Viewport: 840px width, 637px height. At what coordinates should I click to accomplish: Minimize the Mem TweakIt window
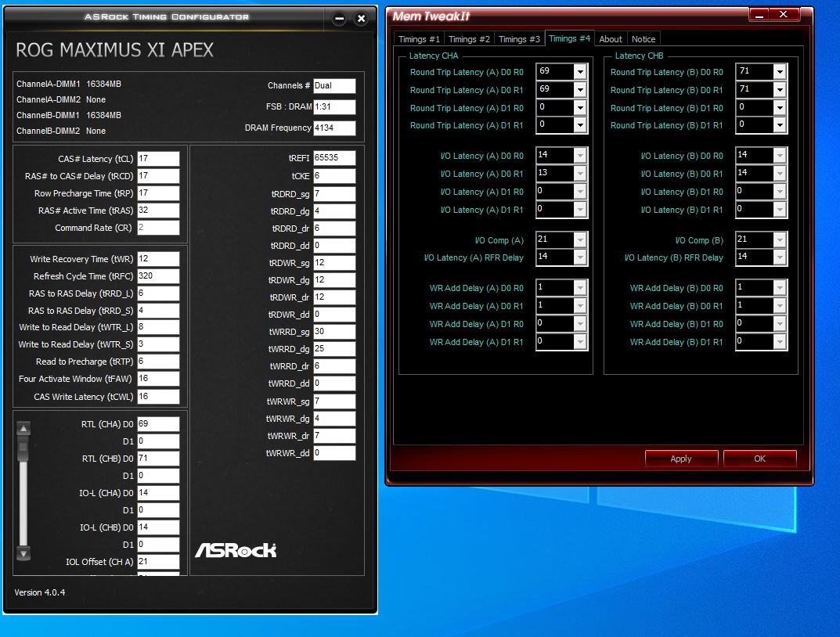[759, 15]
